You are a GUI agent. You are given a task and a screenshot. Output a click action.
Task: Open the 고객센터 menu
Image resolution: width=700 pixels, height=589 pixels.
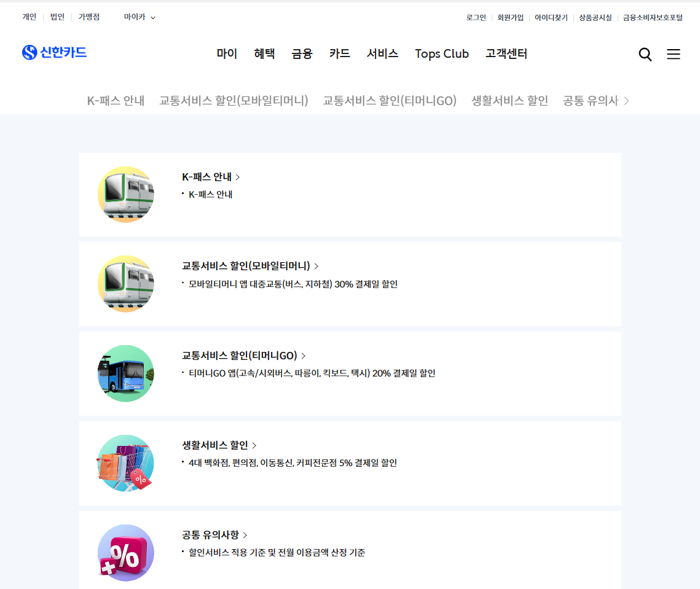click(x=506, y=54)
